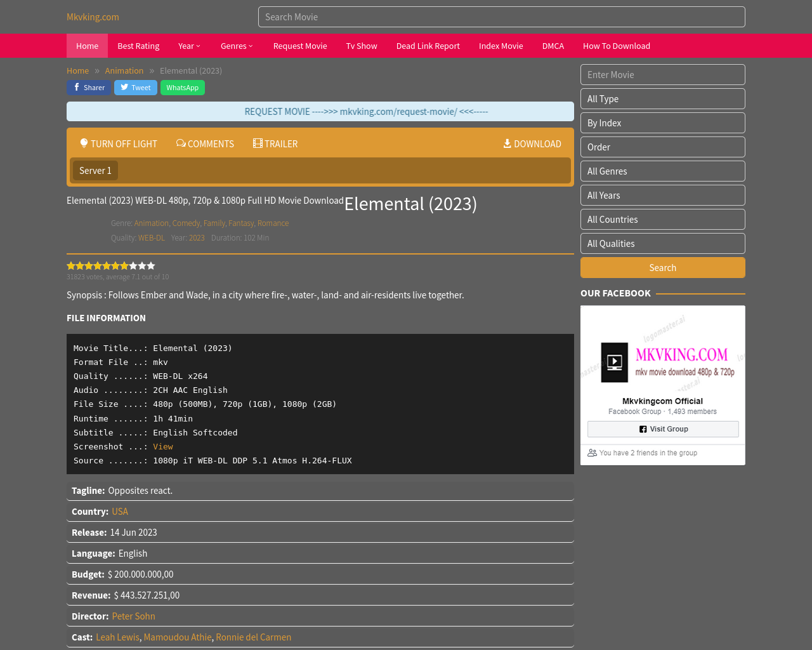Click the orange Search button
Screen dimensions: 812x650
coord(663,268)
